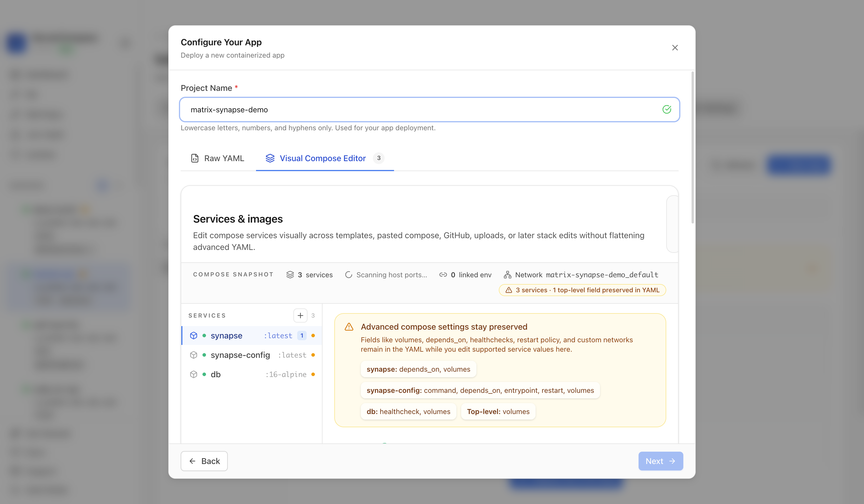This screenshot has height=504, width=864.
Task: Click the Scanning host ports spinner icon
Action: pyautogui.click(x=349, y=274)
